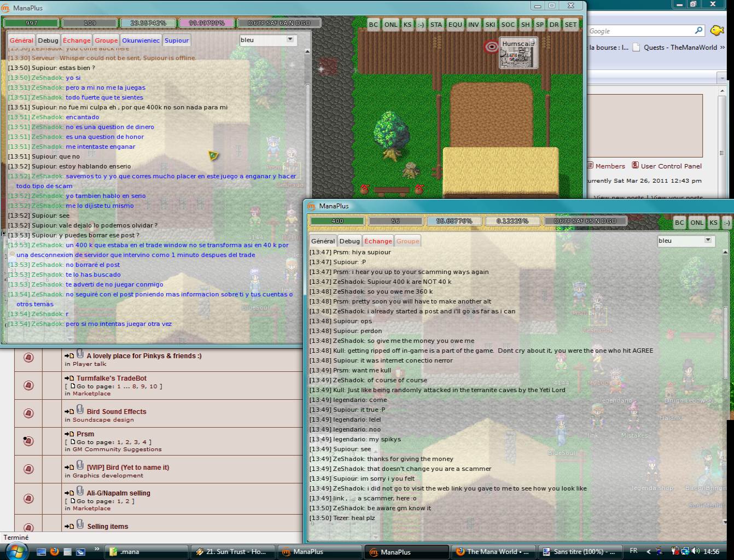Image resolution: width=734 pixels, height=560 pixels.
Task: Open topic A lovely place for Pinkys & friends
Action: 144,356
